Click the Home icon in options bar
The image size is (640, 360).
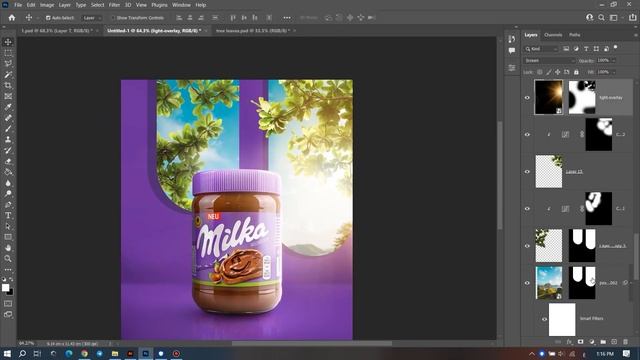click(x=12, y=18)
